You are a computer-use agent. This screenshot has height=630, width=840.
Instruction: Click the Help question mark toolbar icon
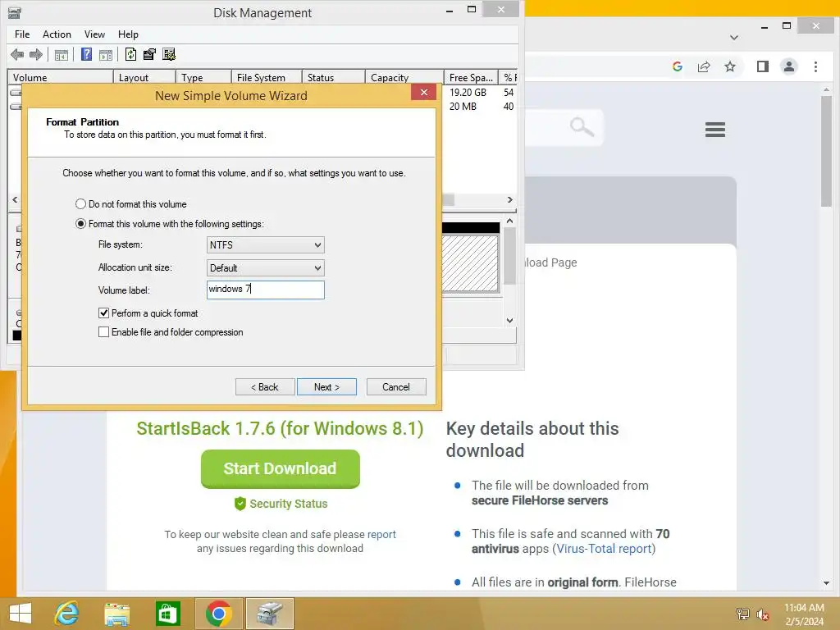(86, 54)
